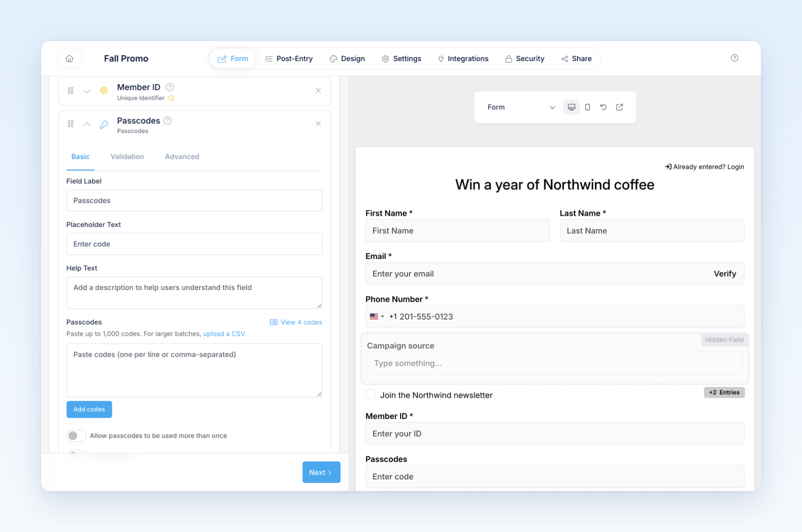The height and width of the screenshot is (532, 802).
Task: Switch preview to mobile view
Action: point(587,107)
